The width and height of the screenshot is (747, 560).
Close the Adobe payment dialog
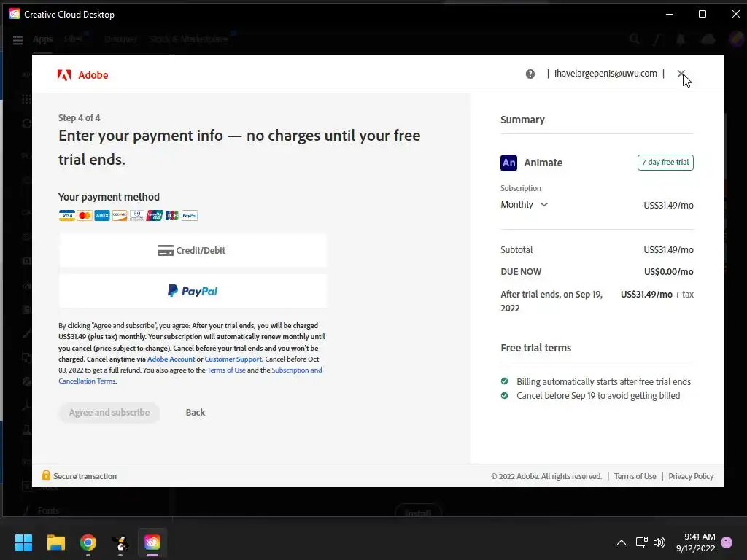tap(681, 74)
